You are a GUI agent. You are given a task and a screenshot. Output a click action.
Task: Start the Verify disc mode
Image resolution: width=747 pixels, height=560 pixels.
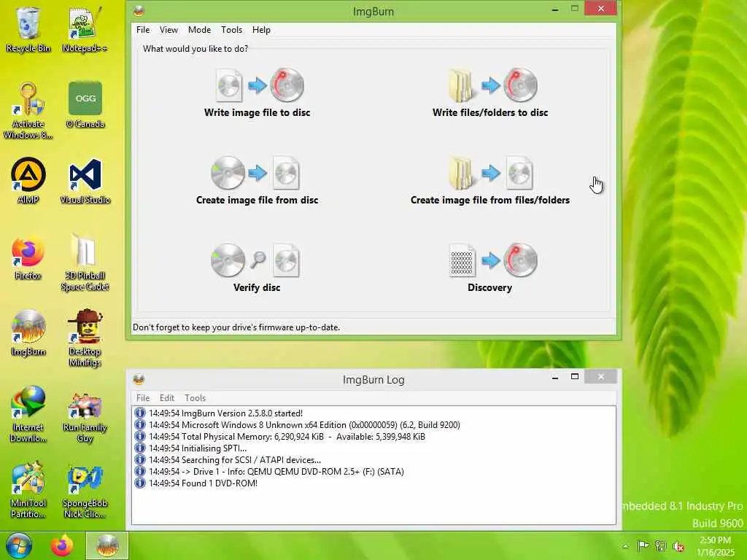(255, 260)
